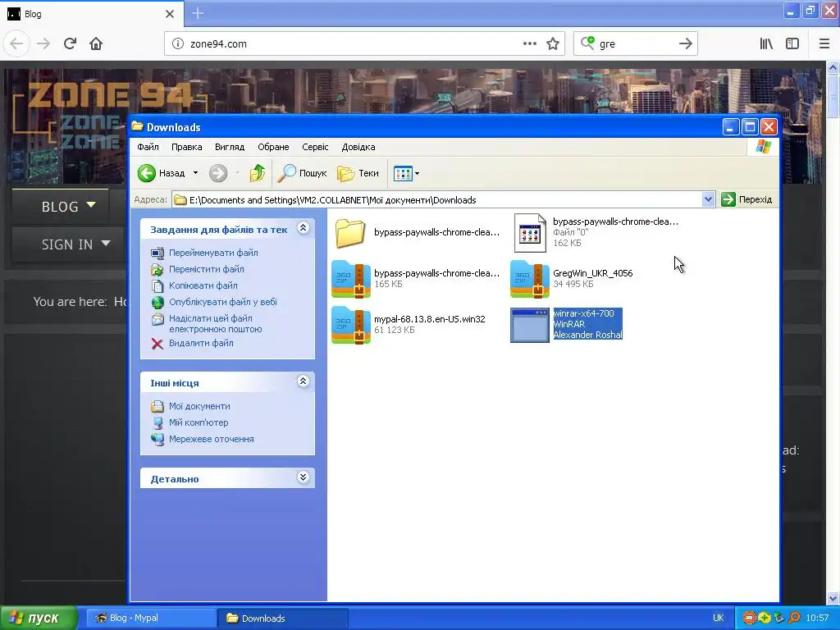Image resolution: width=840 pixels, height=630 pixels.
Task: Click Надіслати цей файл електронною поштою
Action: [x=216, y=323]
